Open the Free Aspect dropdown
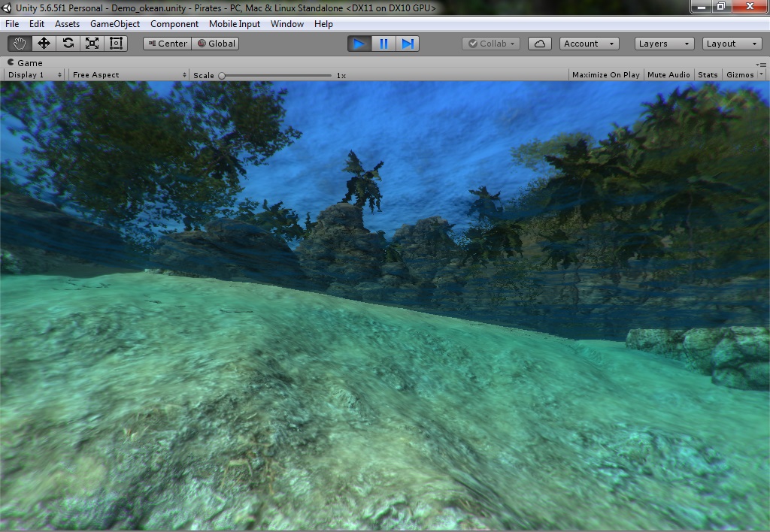This screenshot has height=532, width=770. pyautogui.click(x=129, y=74)
